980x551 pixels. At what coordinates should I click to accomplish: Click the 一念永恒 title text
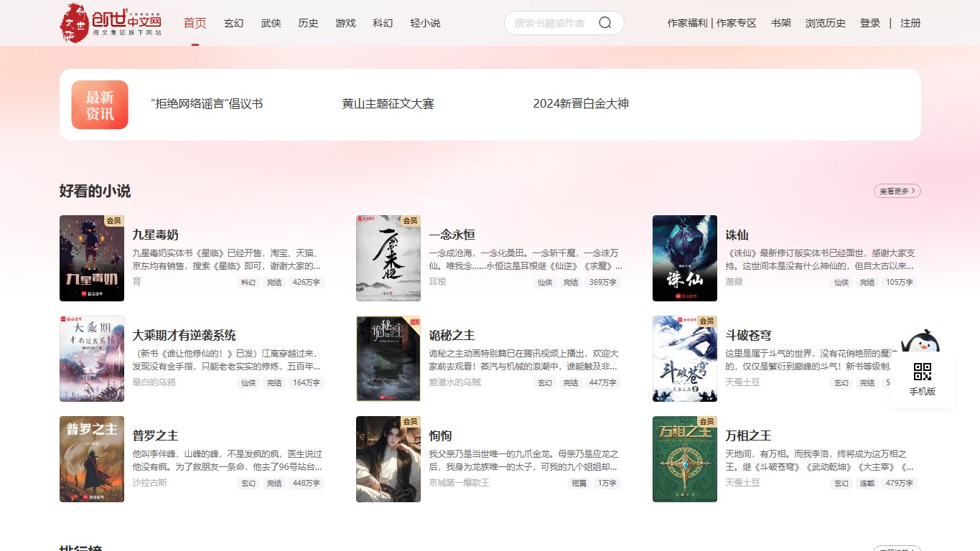click(452, 235)
